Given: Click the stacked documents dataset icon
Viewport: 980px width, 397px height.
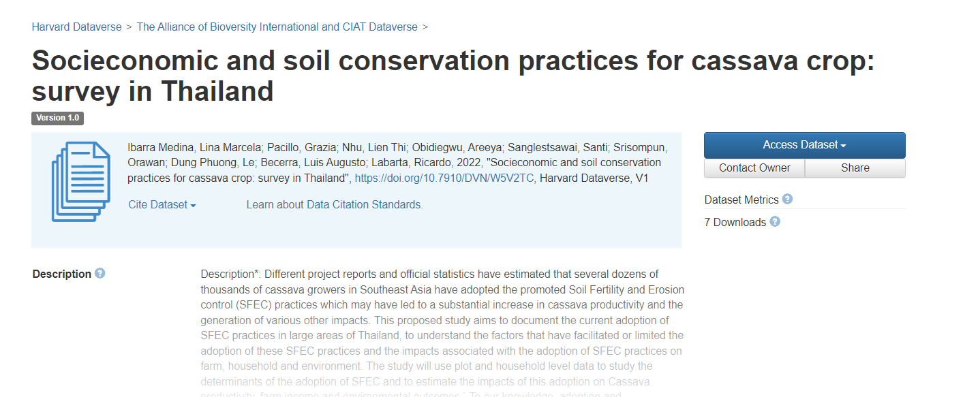Looking at the screenshot, I should click(x=81, y=181).
